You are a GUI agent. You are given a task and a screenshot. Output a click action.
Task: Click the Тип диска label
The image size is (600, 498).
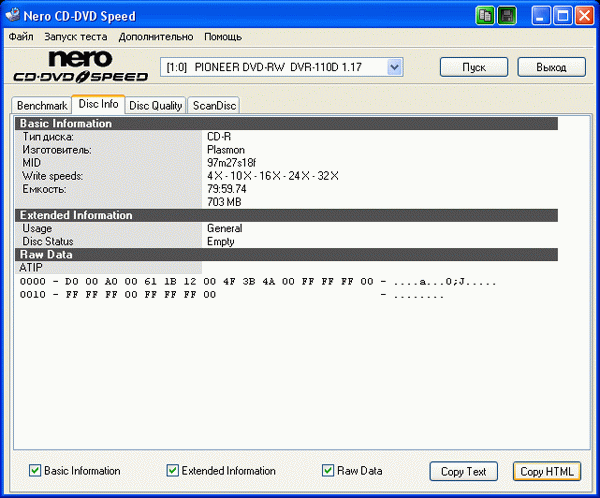tap(48, 137)
